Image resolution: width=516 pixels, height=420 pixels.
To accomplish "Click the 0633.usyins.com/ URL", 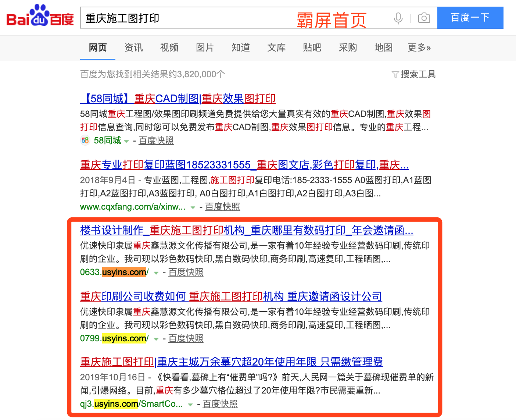I will point(114,272).
